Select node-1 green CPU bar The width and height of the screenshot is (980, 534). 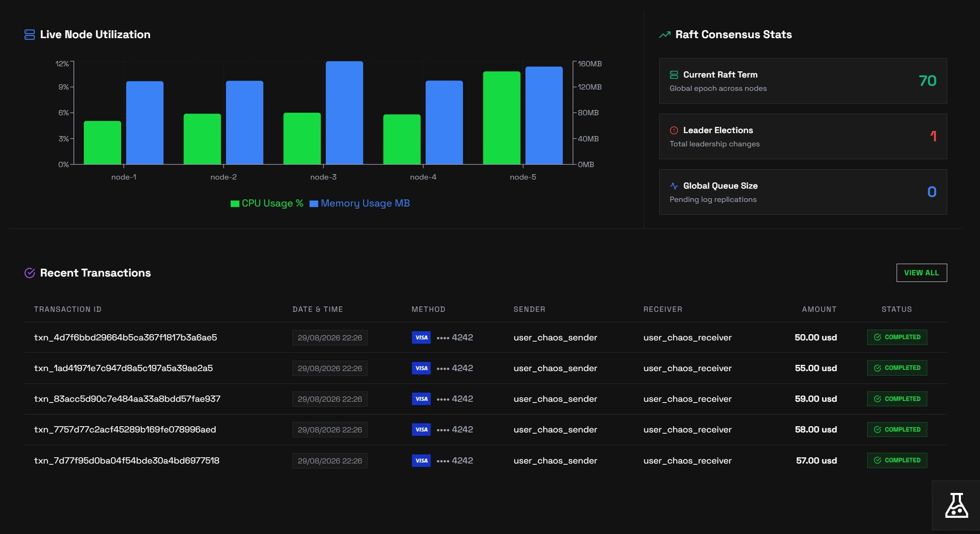point(102,143)
